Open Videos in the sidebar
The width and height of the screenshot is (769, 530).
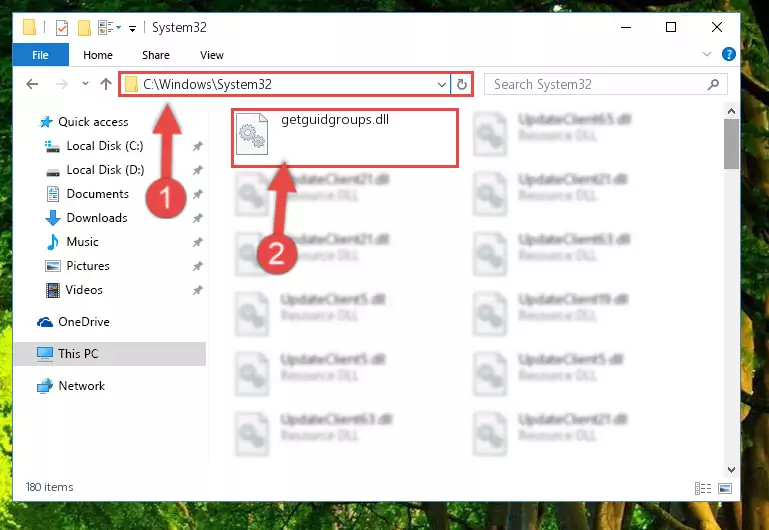pos(84,290)
